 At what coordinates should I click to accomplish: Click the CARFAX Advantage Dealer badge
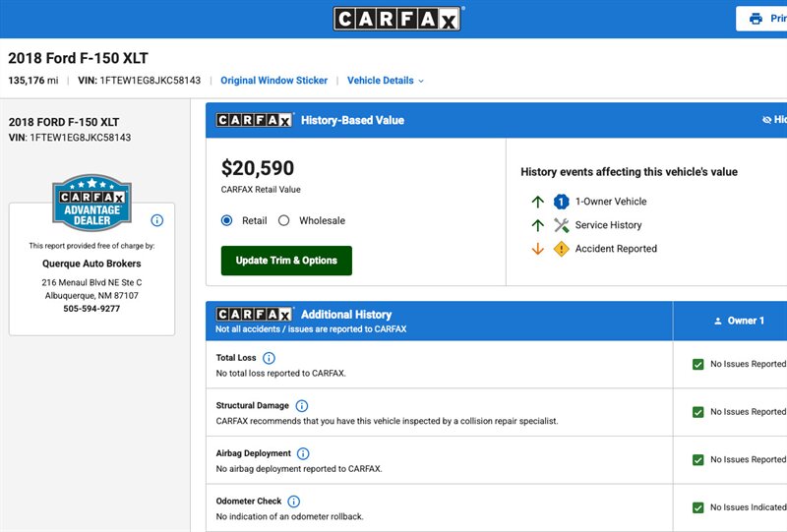coord(91,203)
